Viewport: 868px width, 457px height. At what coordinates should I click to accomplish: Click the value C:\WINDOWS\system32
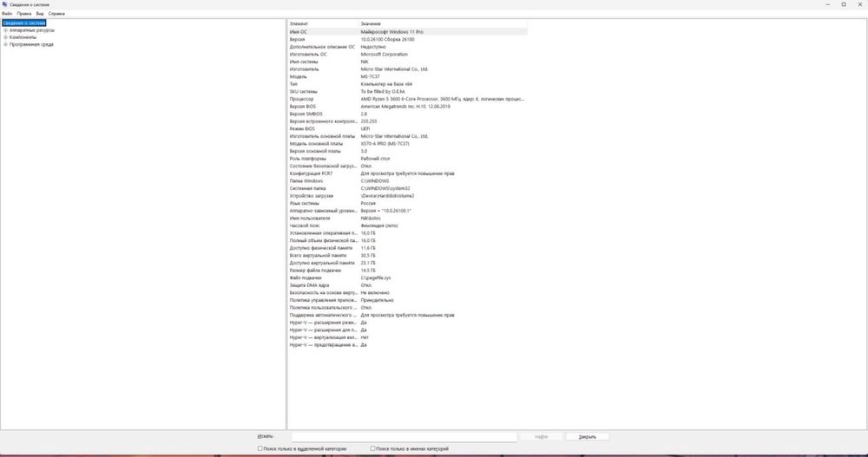(385, 189)
